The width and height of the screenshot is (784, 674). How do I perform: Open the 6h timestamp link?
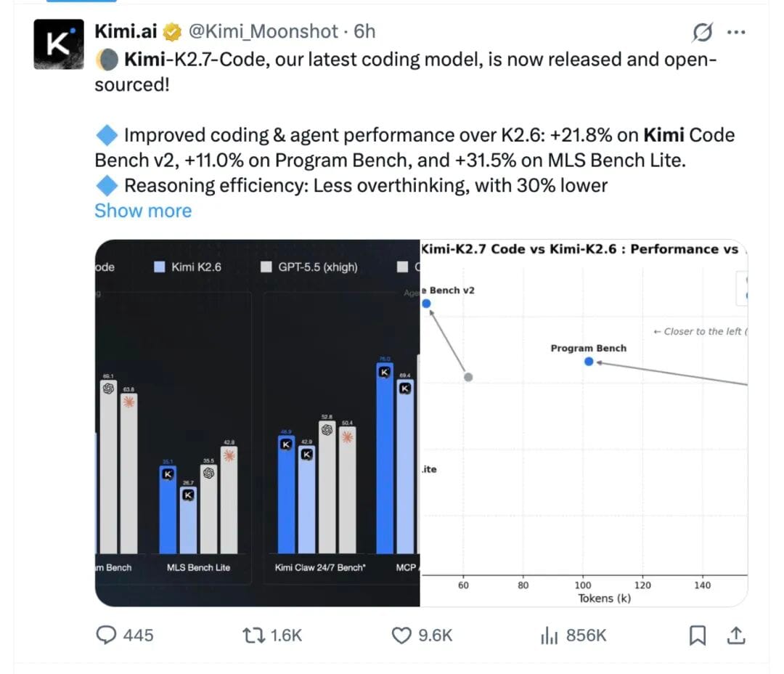pos(364,31)
